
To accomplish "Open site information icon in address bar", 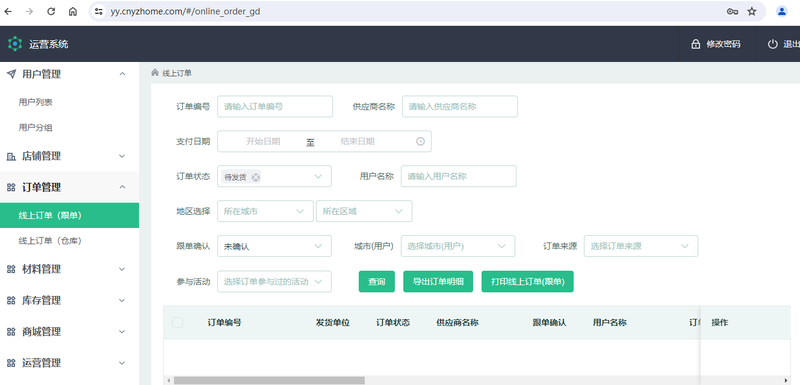I will [x=99, y=11].
